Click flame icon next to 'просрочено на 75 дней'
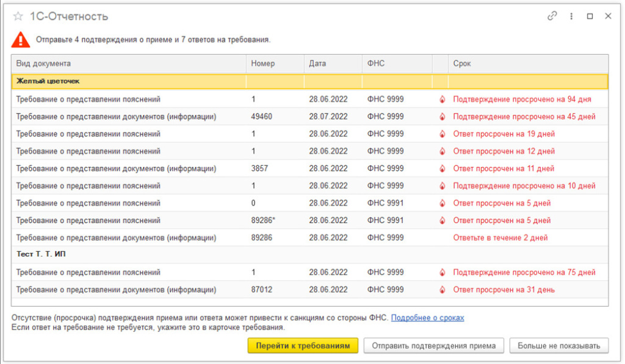 pyautogui.click(x=442, y=273)
